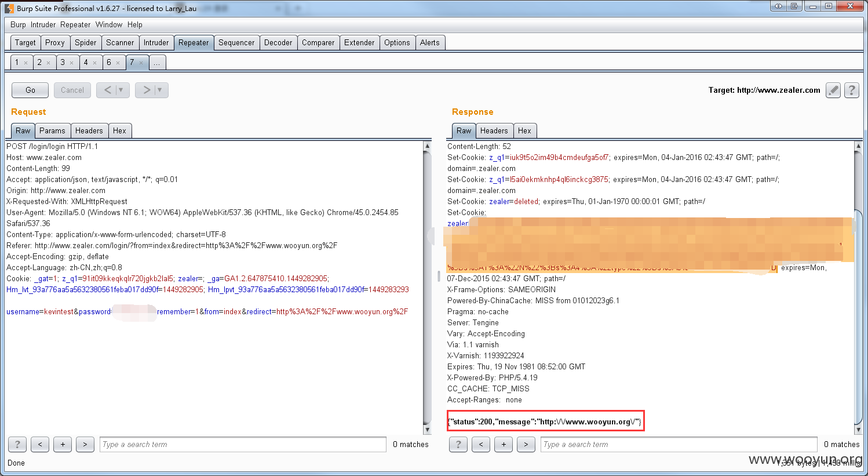Go to previous match in request search

(40, 444)
